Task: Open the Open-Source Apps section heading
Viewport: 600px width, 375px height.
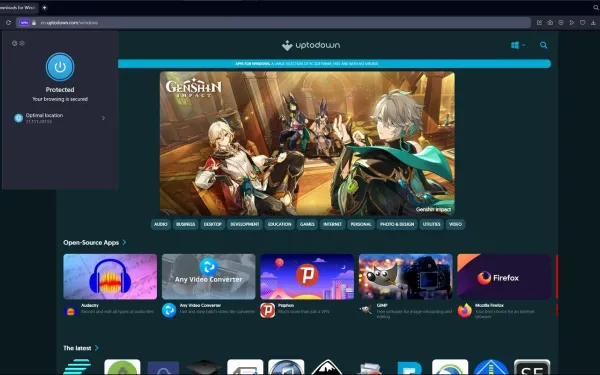Action: pos(91,243)
